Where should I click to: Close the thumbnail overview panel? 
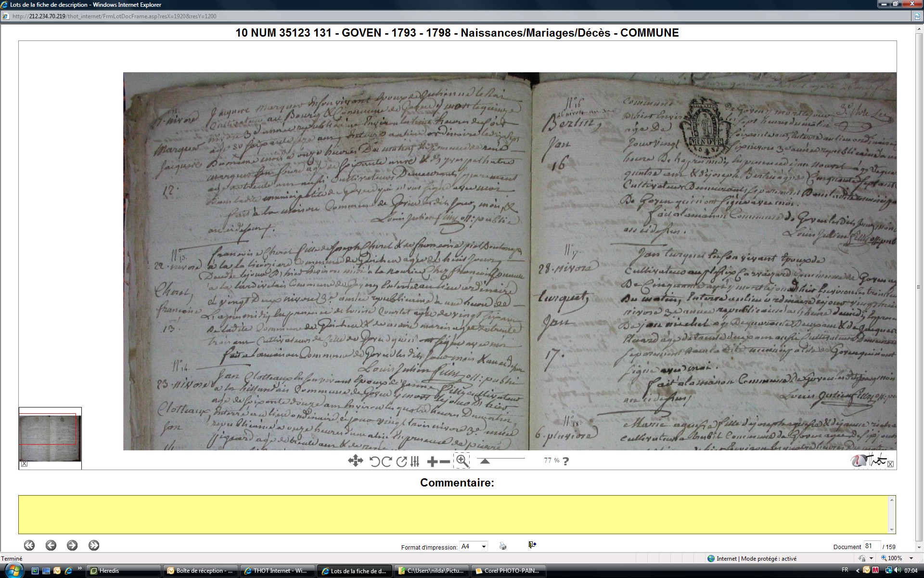[x=25, y=464]
